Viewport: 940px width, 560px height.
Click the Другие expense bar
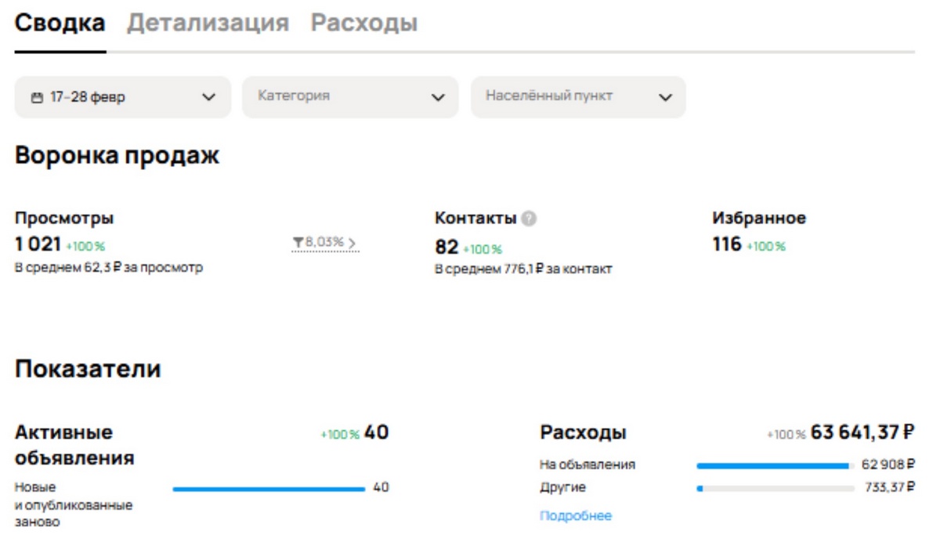774,489
